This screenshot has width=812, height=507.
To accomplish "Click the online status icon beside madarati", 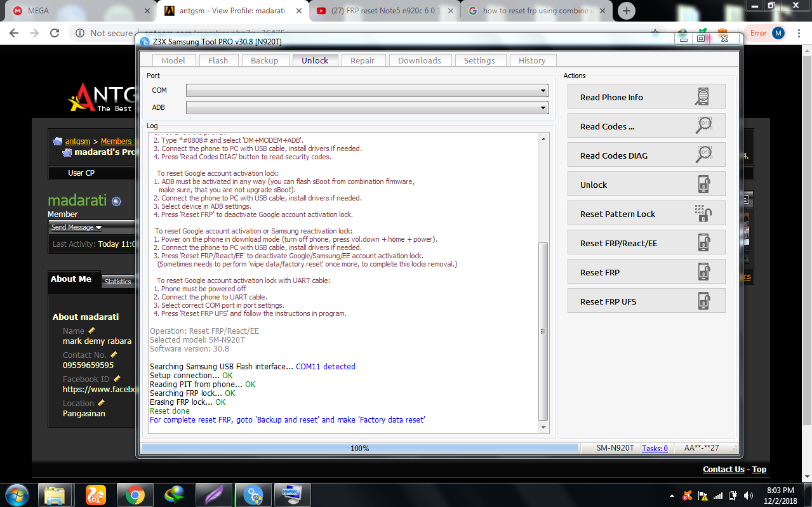I will click(x=116, y=201).
